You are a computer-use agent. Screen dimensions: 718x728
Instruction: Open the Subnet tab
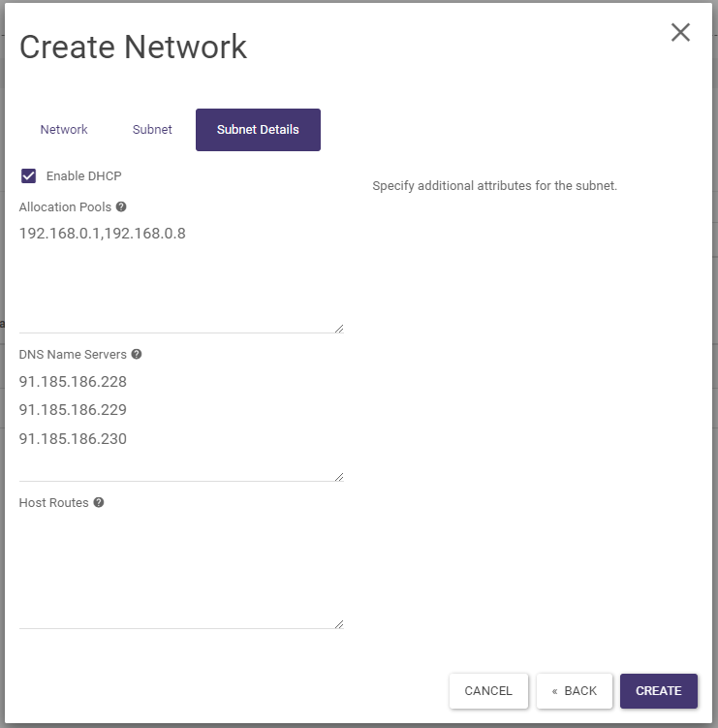click(x=152, y=130)
